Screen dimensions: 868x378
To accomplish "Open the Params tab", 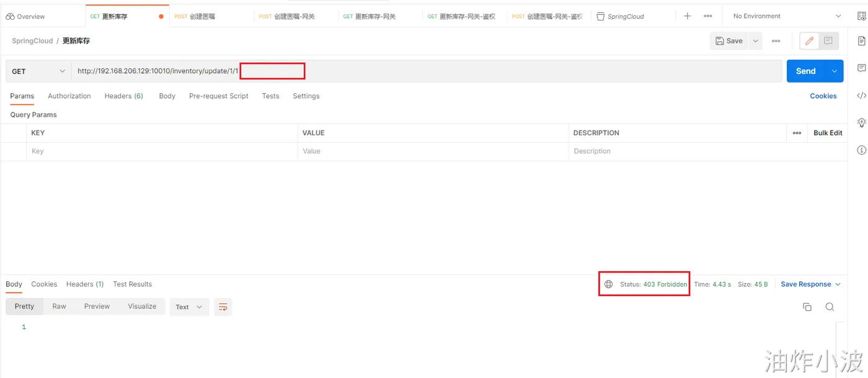I will pos(22,96).
